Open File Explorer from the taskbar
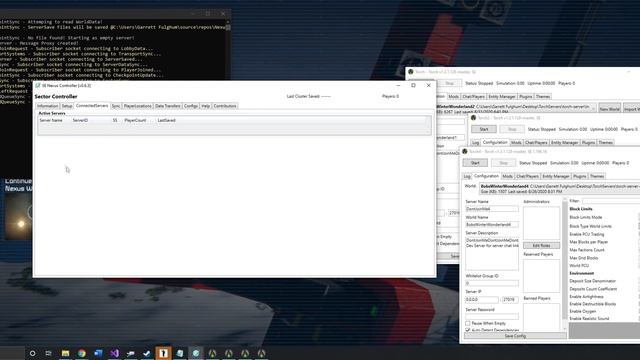 tap(65, 353)
